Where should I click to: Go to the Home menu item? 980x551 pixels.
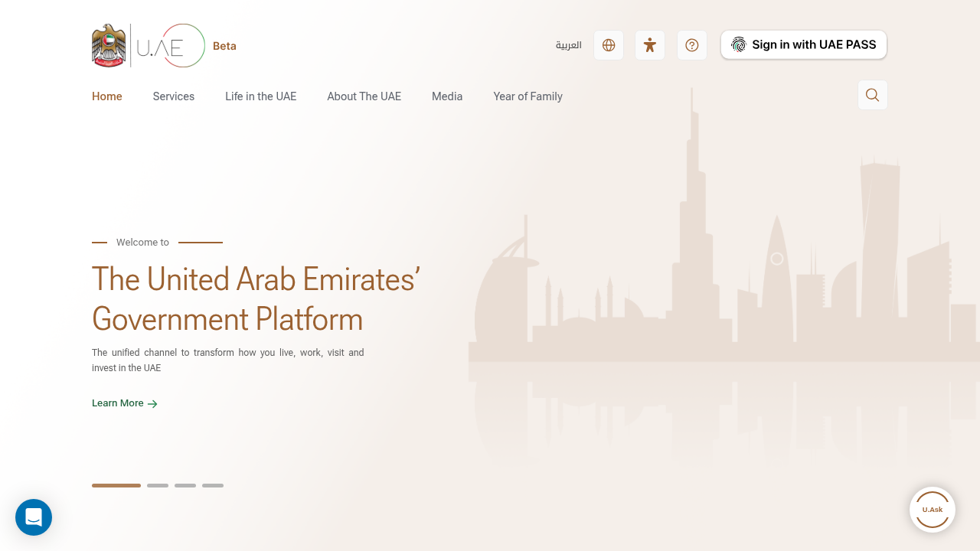click(107, 96)
